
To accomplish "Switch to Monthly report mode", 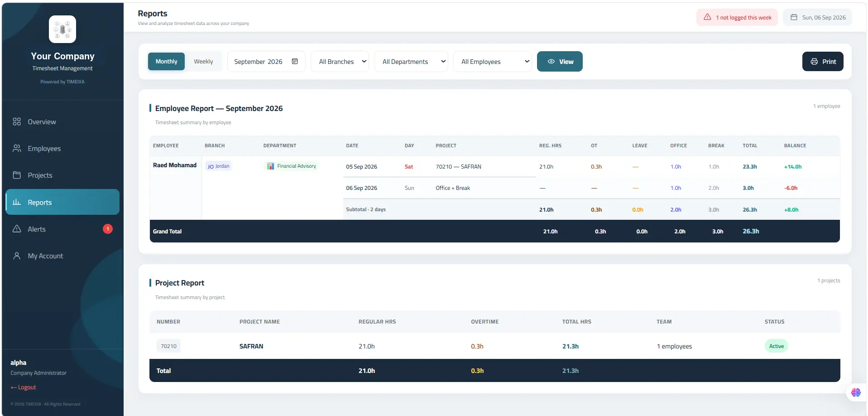I will click(166, 62).
